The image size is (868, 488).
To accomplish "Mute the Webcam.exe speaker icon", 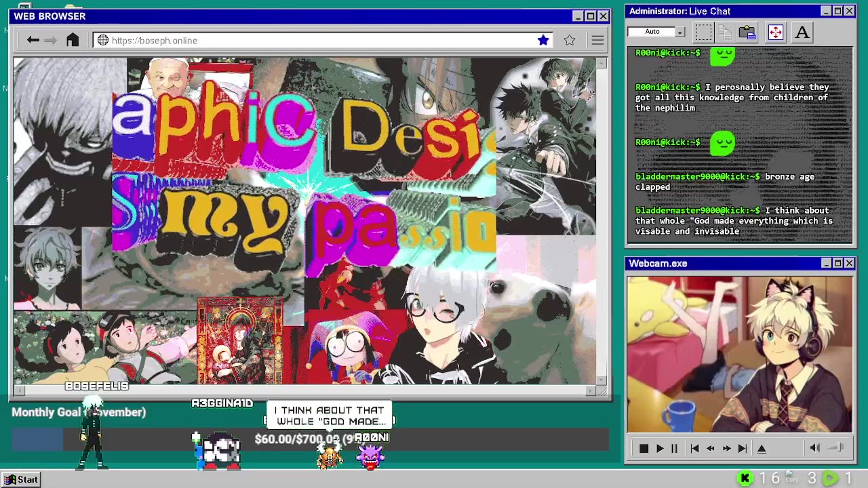I will (x=815, y=447).
